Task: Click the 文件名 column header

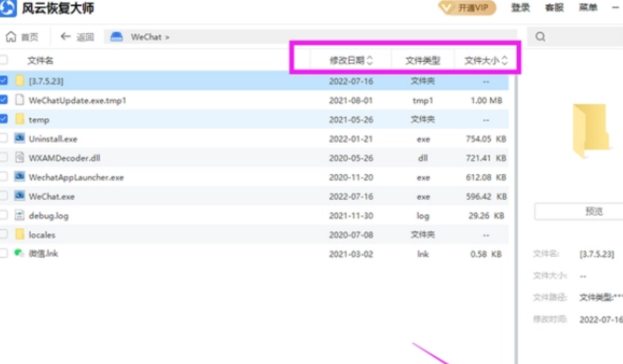Action: point(40,60)
